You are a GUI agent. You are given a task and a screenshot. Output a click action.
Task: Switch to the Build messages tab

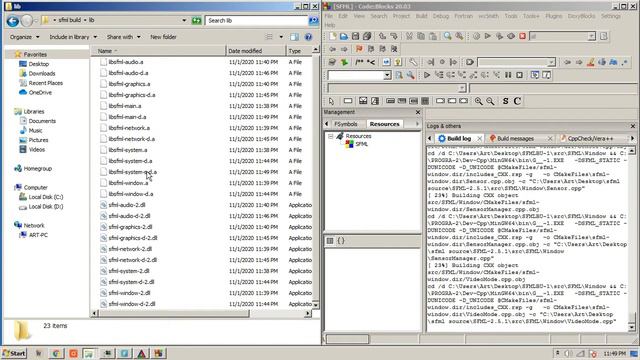(515, 138)
